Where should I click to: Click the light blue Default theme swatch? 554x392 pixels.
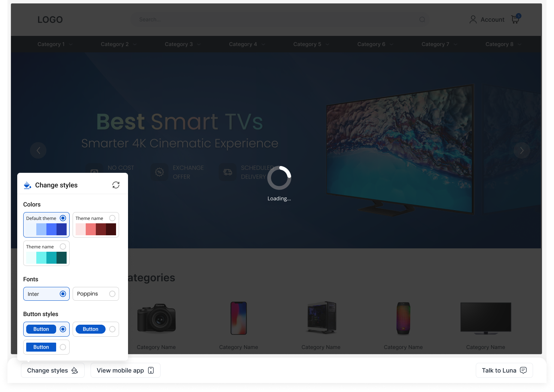click(x=41, y=229)
